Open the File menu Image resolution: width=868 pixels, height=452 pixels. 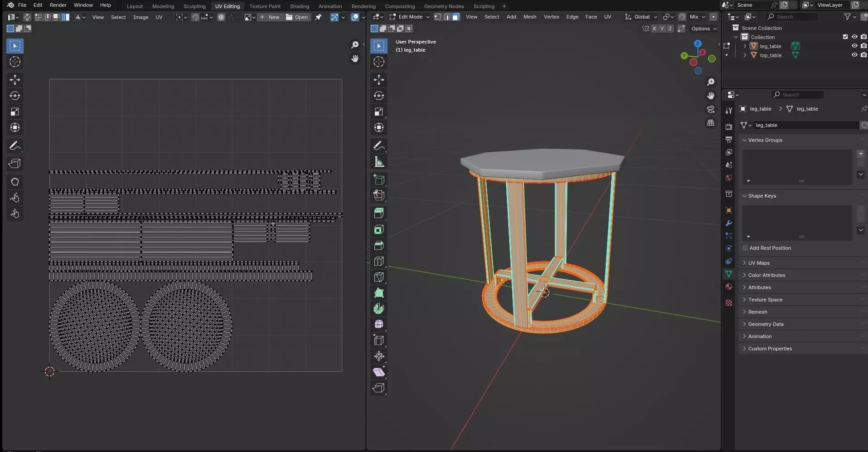[22, 5]
